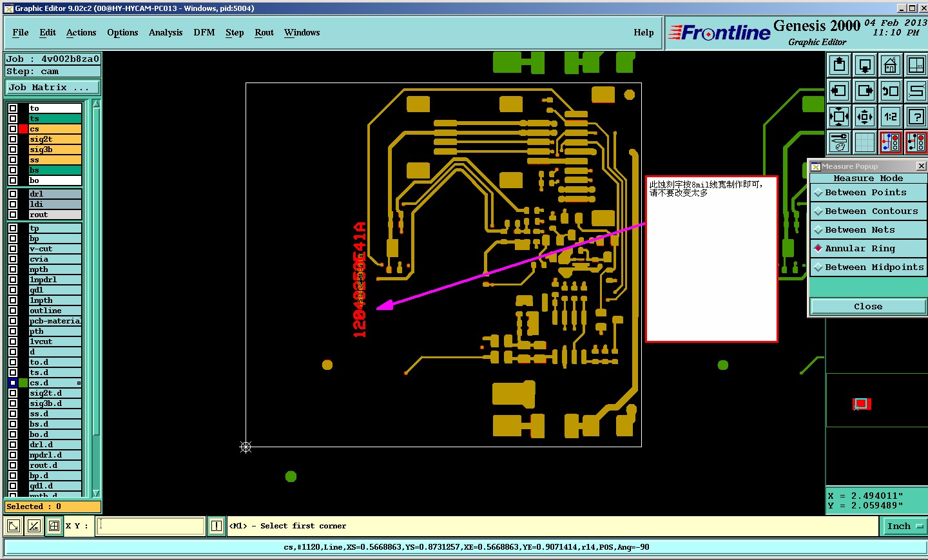Click the black nets traffic-light icon
Image resolution: width=928 pixels, height=560 pixels.
coord(916,142)
